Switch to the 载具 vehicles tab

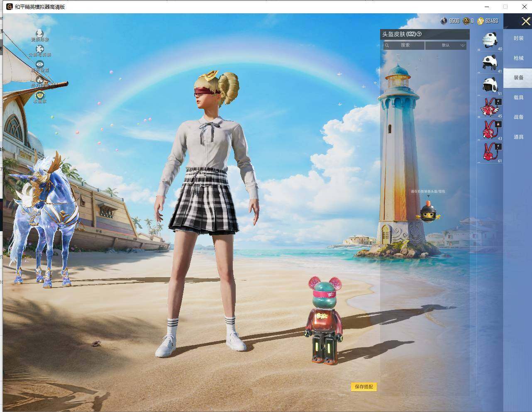coord(518,98)
